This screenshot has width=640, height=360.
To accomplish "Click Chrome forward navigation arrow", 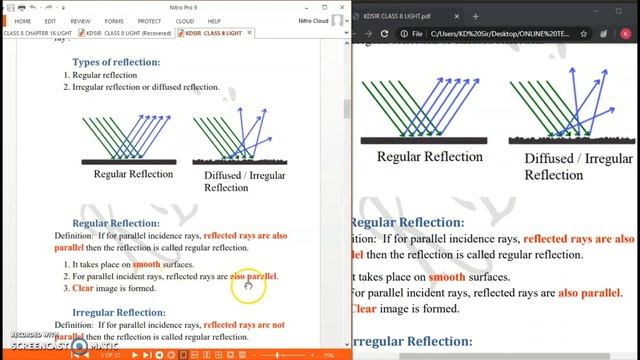I will 369,34.
